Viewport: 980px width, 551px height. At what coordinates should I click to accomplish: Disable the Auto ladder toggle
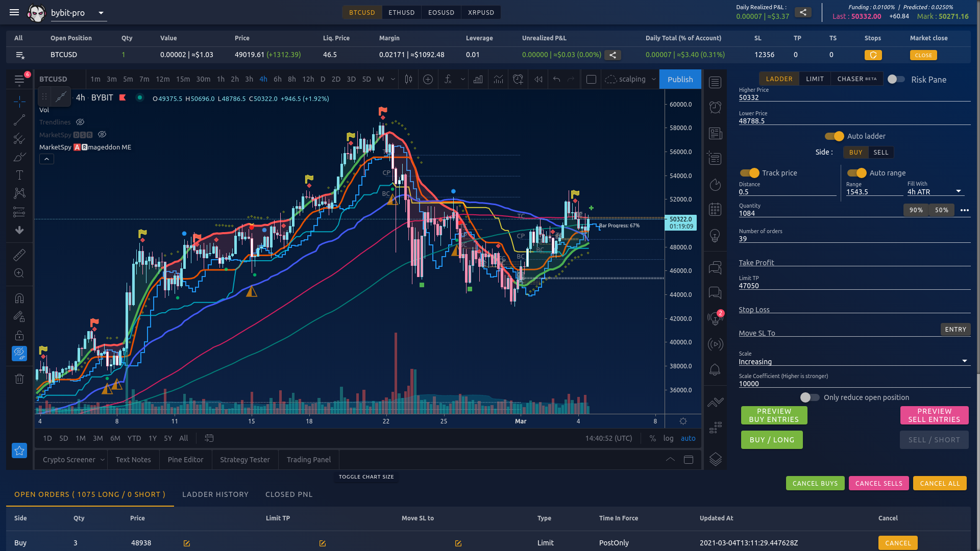click(835, 136)
